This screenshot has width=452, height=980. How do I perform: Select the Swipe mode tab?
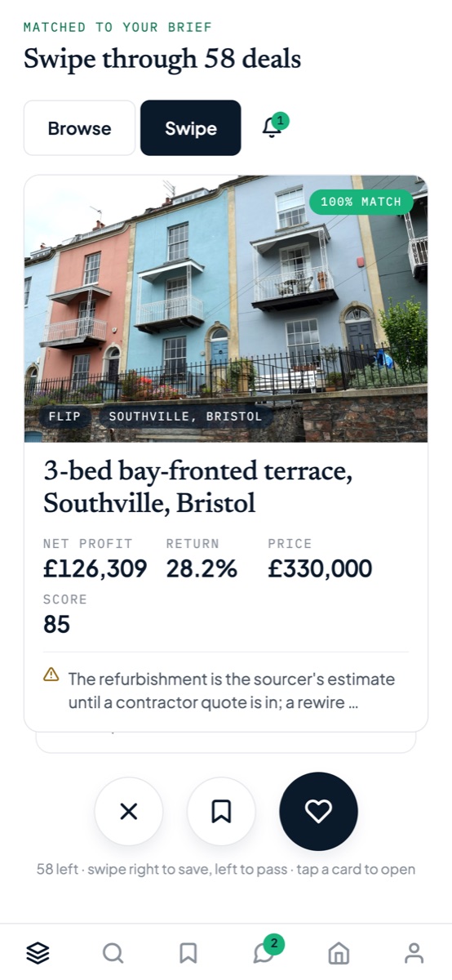coord(191,128)
